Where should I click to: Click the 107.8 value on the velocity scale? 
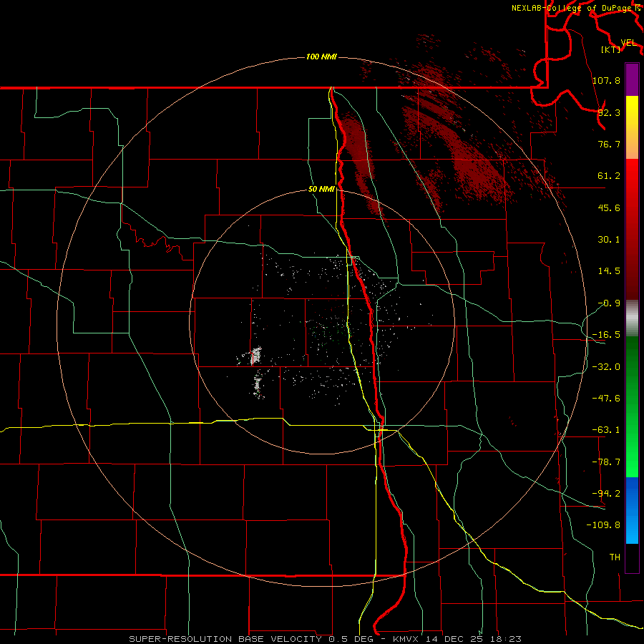coord(606,80)
